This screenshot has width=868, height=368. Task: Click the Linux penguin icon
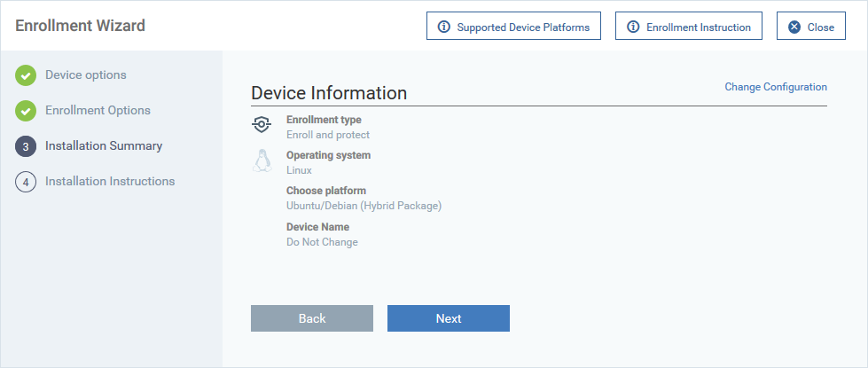(x=262, y=161)
